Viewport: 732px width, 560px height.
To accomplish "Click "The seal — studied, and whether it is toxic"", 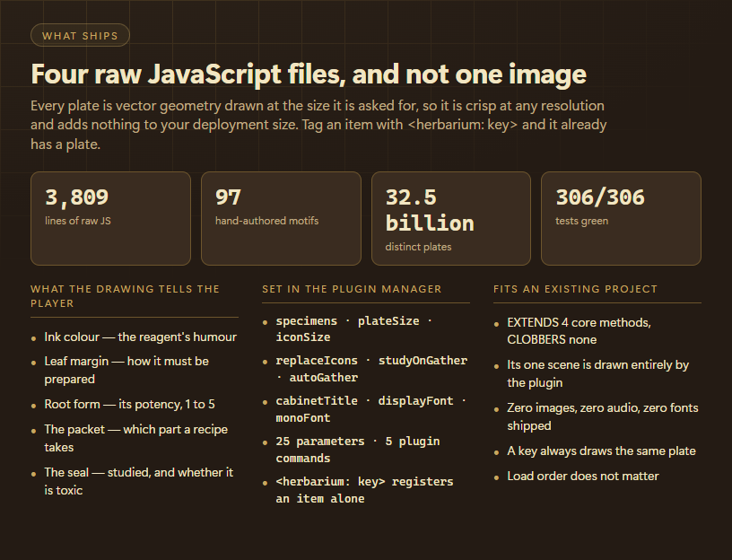I will (x=139, y=481).
